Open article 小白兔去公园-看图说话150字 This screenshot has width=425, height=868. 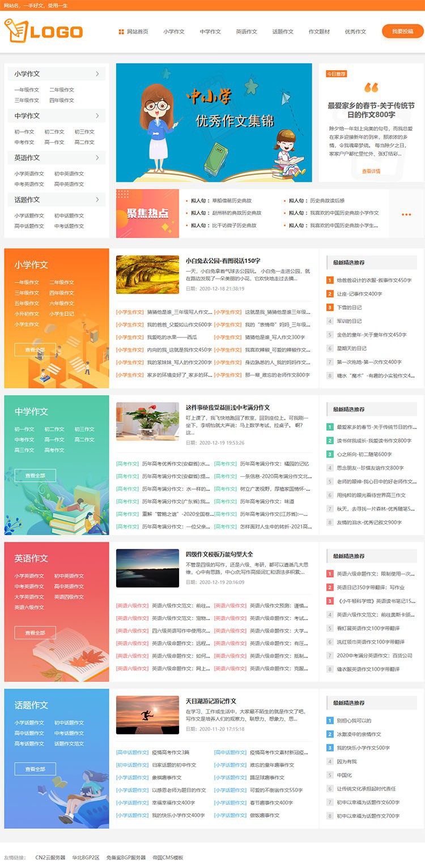[x=223, y=261]
